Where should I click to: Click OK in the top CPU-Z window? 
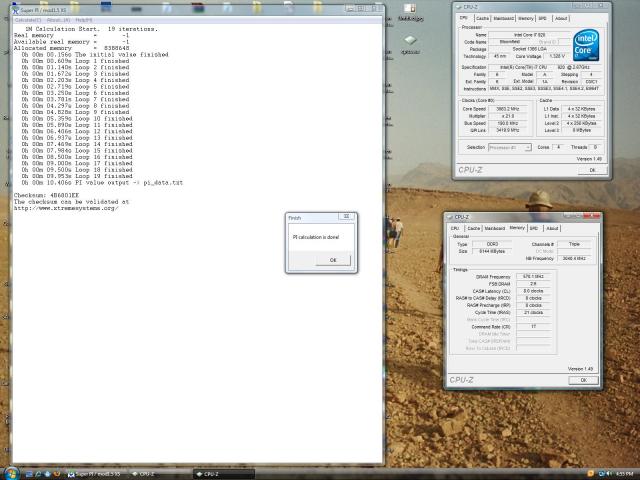(x=593, y=170)
